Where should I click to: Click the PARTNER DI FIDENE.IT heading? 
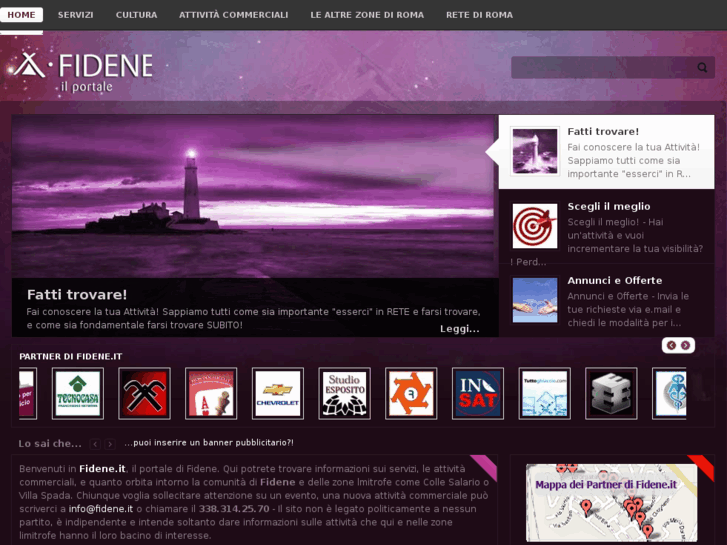(70, 357)
